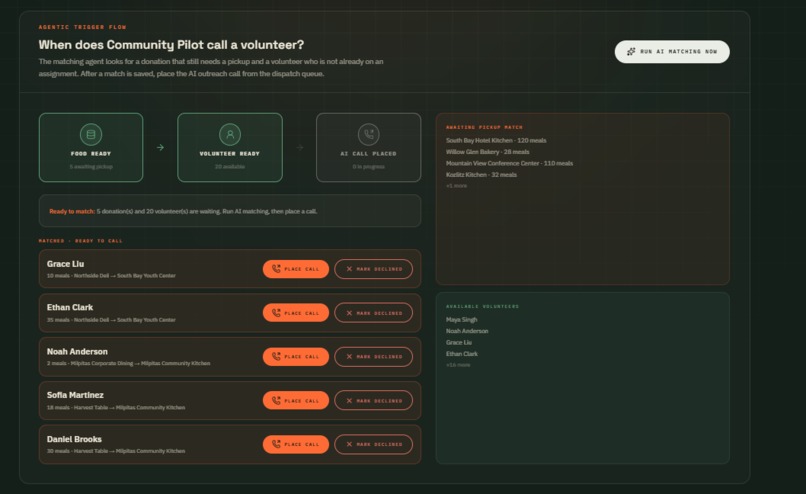This screenshot has height=494, width=806.
Task: Click Grace Liu's 10 meals route detail
Action: [x=111, y=276]
